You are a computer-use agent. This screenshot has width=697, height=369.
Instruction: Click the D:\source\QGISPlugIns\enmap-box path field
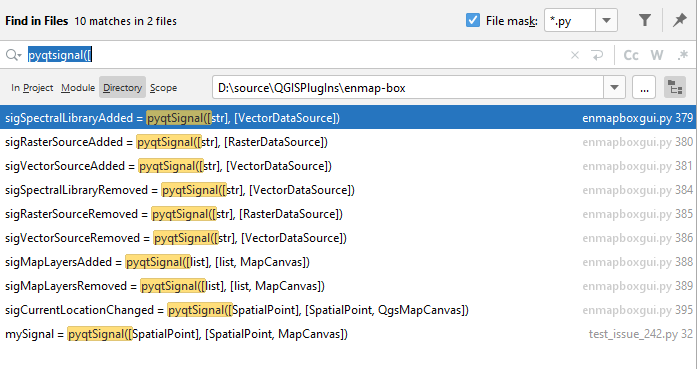coord(408,88)
